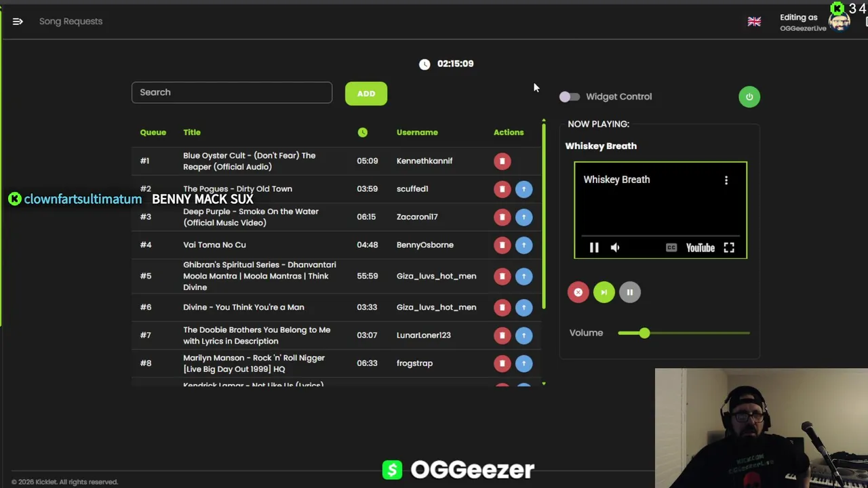Image resolution: width=868 pixels, height=488 pixels.
Task: Click the Queue column header
Action: tap(153, 132)
